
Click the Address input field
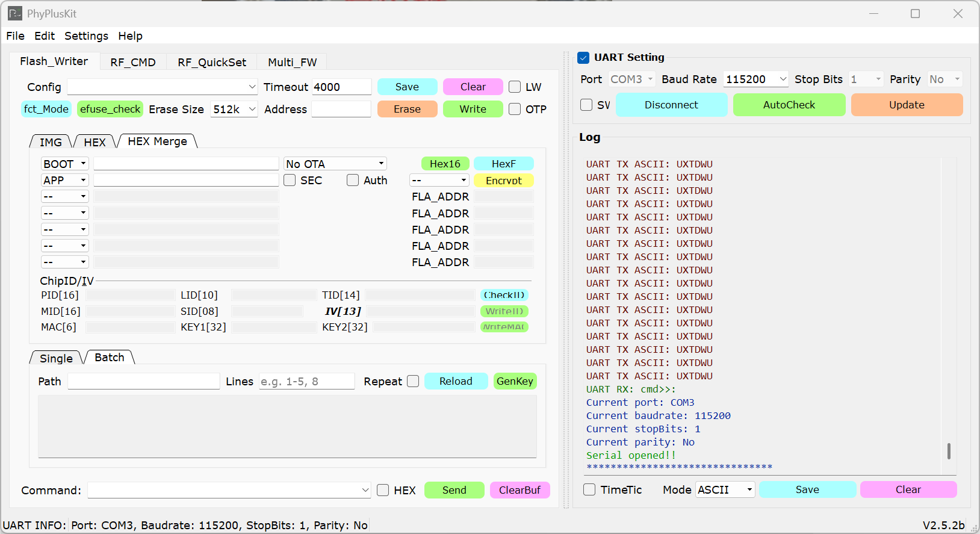[x=341, y=110]
